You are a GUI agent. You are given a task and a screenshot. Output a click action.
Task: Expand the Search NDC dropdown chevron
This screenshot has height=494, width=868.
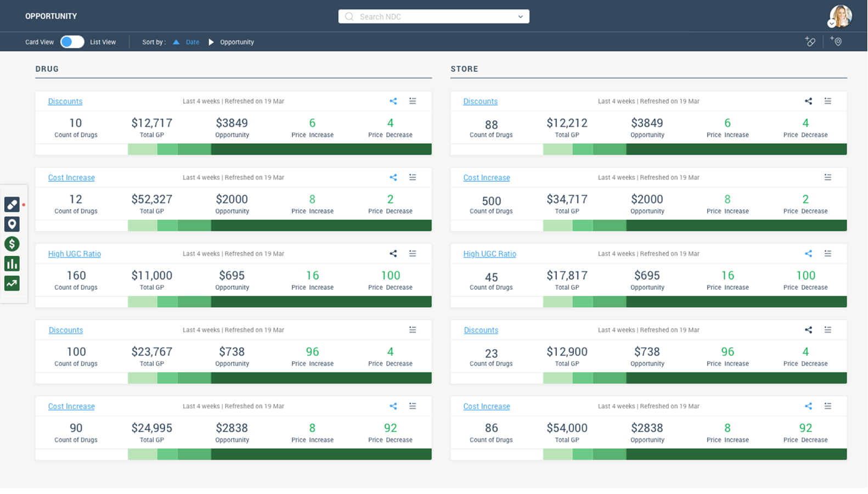[x=520, y=17]
